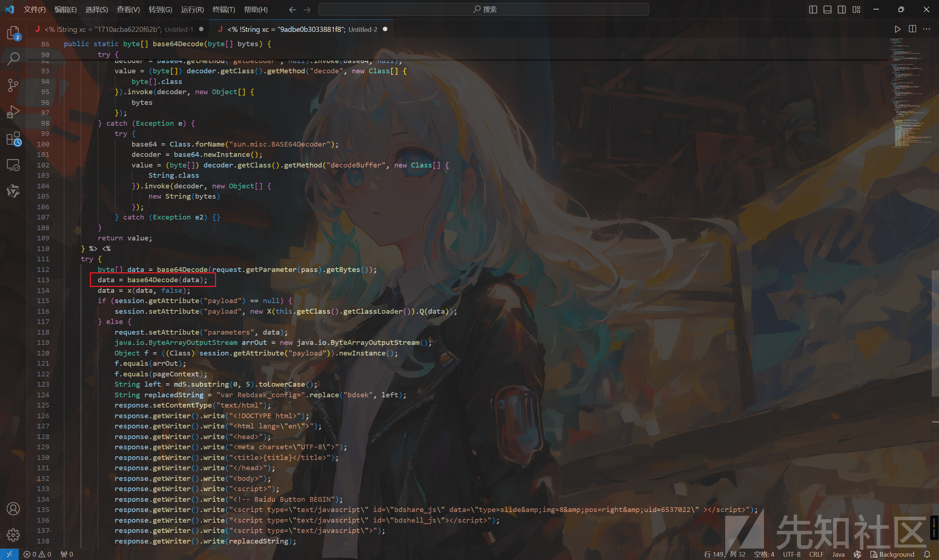This screenshot has width=939, height=560.
Task: Toggle the secondary side bar layout button
Action: [x=841, y=10]
